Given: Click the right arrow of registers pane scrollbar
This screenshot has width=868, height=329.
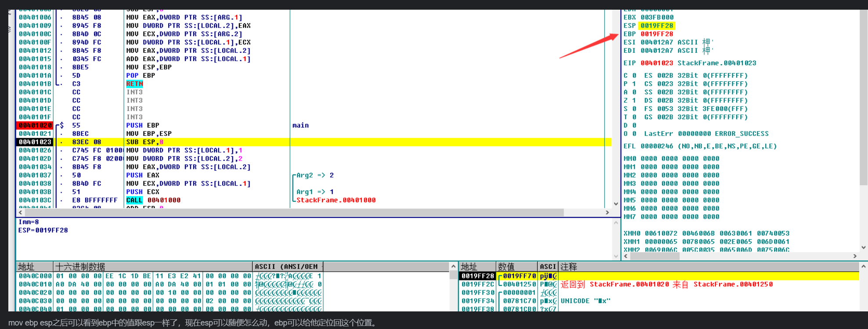Looking at the screenshot, I should [x=854, y=256].
